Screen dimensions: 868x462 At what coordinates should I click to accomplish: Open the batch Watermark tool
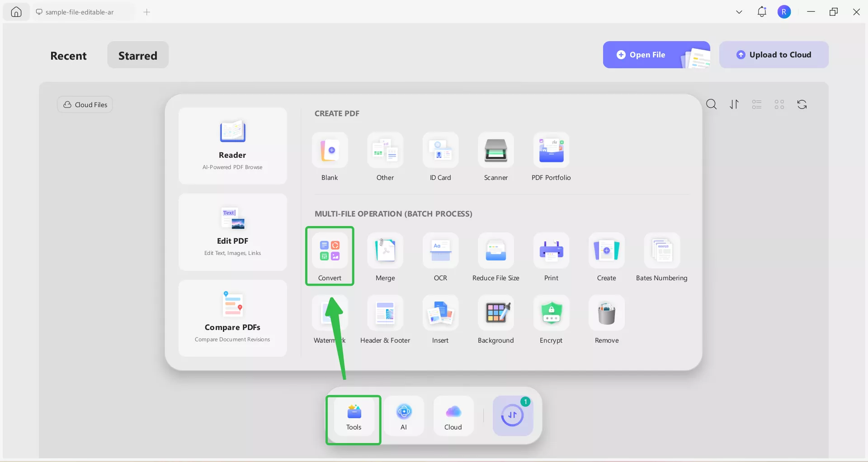pyautogui.click(x=330, y=319)
